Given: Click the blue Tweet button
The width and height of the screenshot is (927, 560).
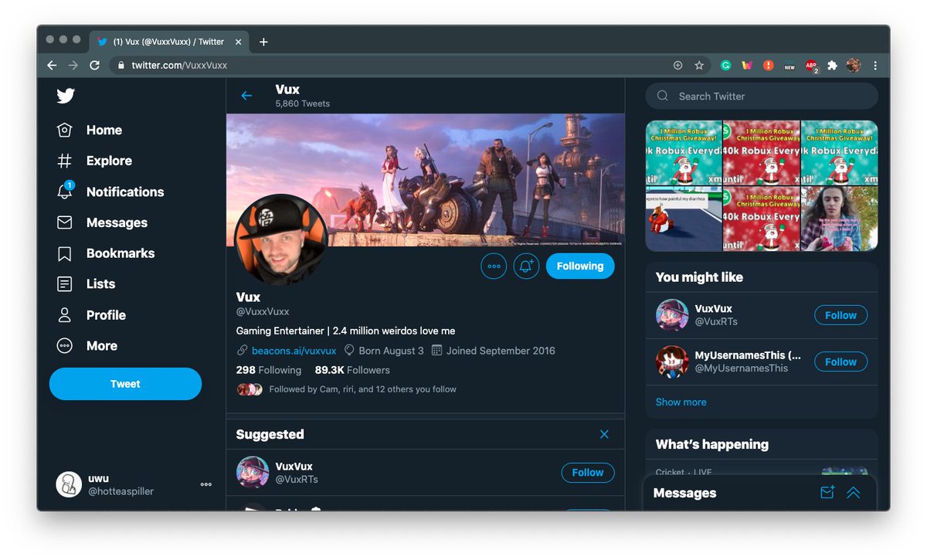Looking at the screenshot, I should 125,384.
